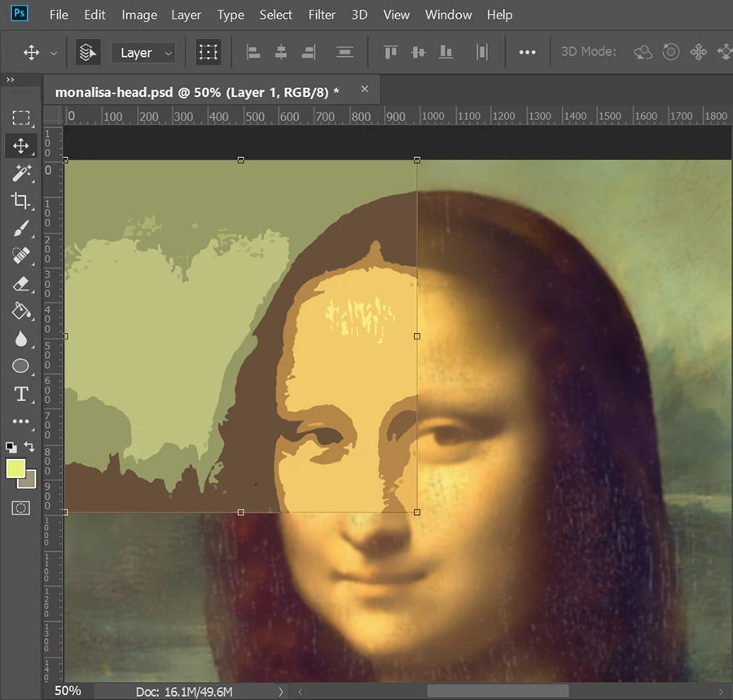Click the scroll right arrow

pyautogui.click(x=721, y=692)
